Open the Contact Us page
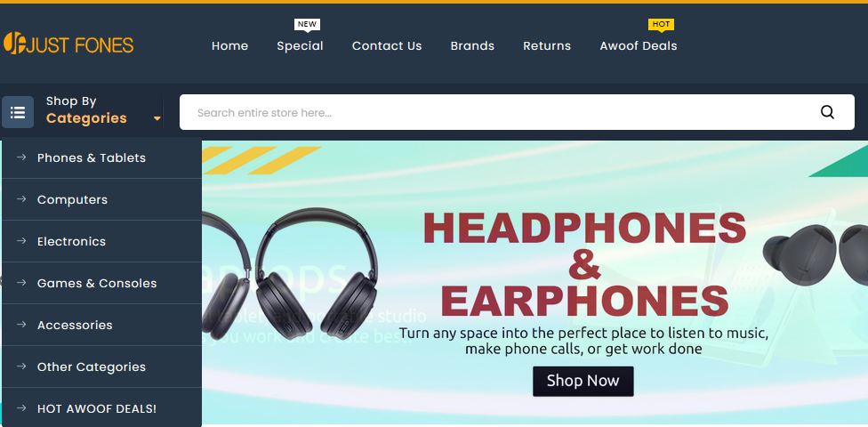868x427 pixels. [387, 46]
